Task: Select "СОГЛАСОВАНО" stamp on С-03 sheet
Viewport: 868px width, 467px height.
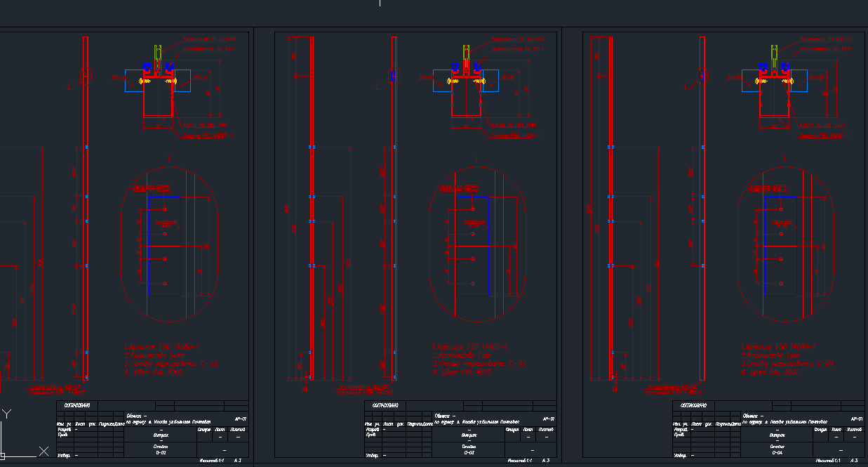Action: [385, 405]
